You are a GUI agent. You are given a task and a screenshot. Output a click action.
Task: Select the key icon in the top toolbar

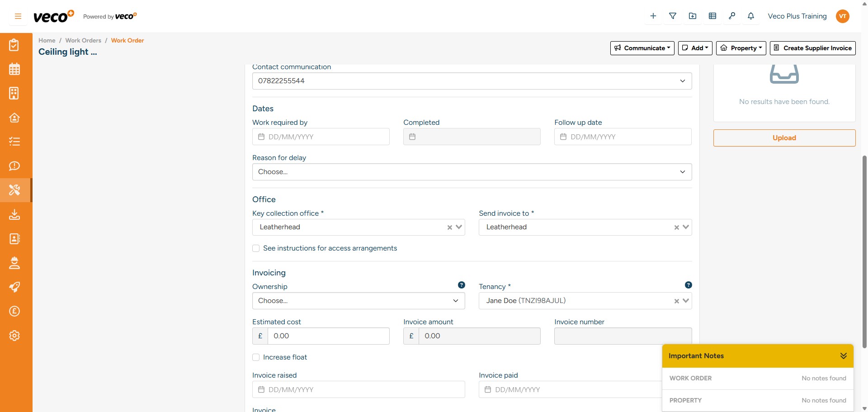[732, 16]
